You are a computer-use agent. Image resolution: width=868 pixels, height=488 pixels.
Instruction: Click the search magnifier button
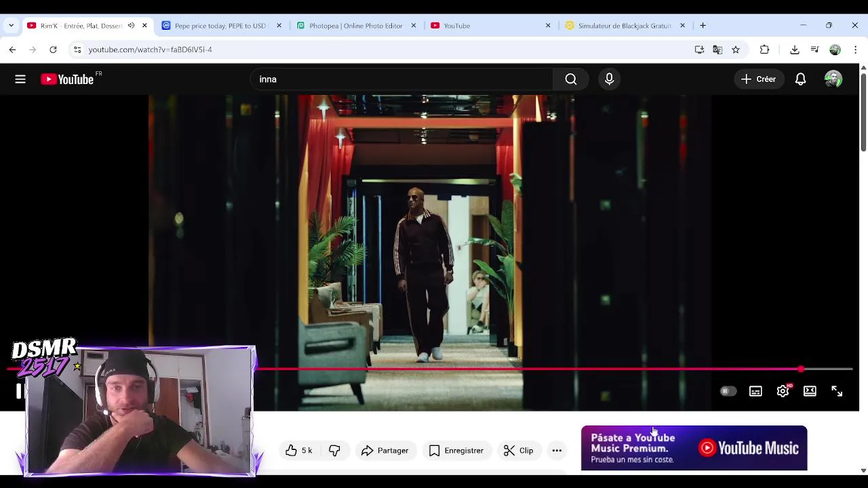[x=571, y=79]
